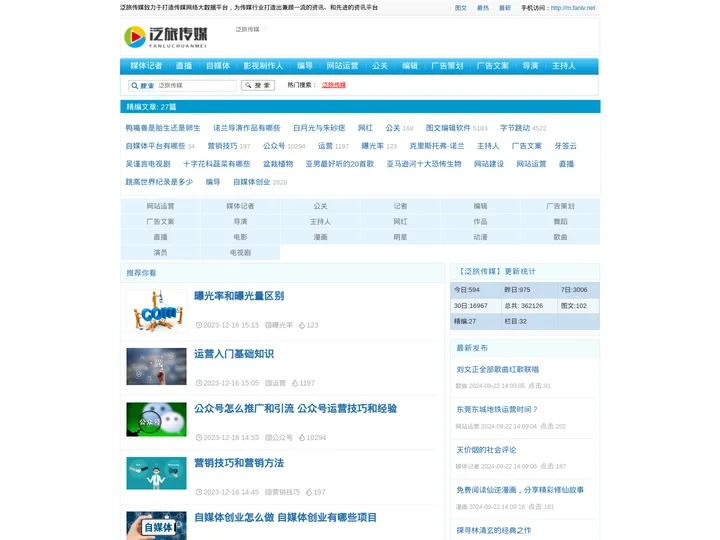
Task: Click the flame icon beside 10294 views
Action: 302,438
